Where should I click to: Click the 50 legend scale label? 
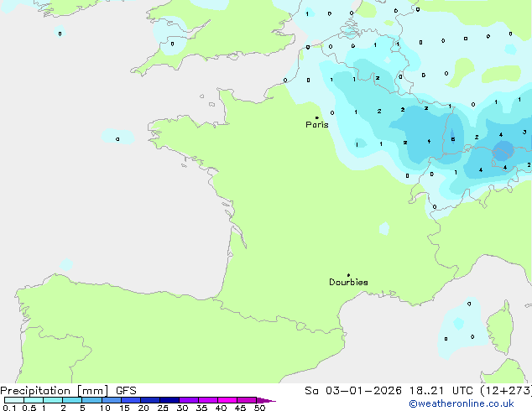259,408
